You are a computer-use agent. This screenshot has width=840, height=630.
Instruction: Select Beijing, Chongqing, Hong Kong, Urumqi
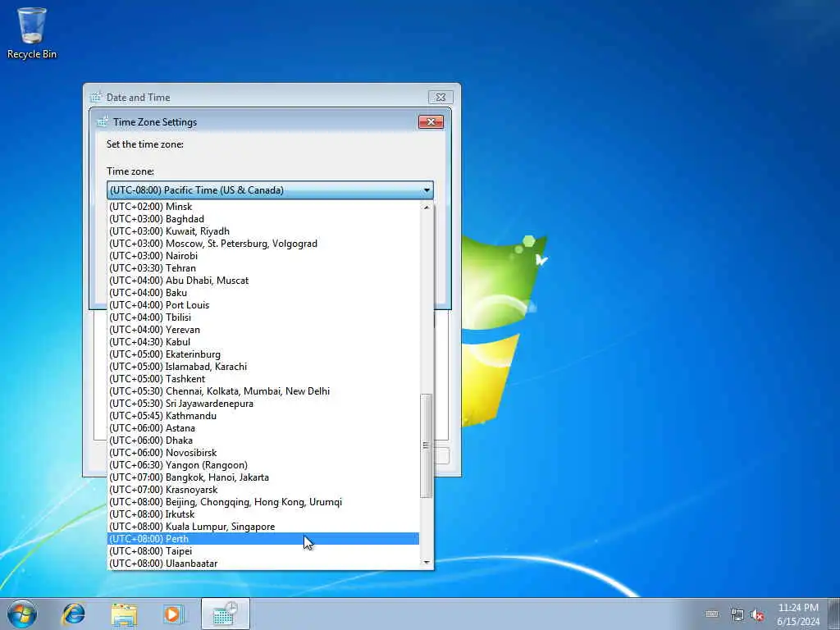point(263,502)
